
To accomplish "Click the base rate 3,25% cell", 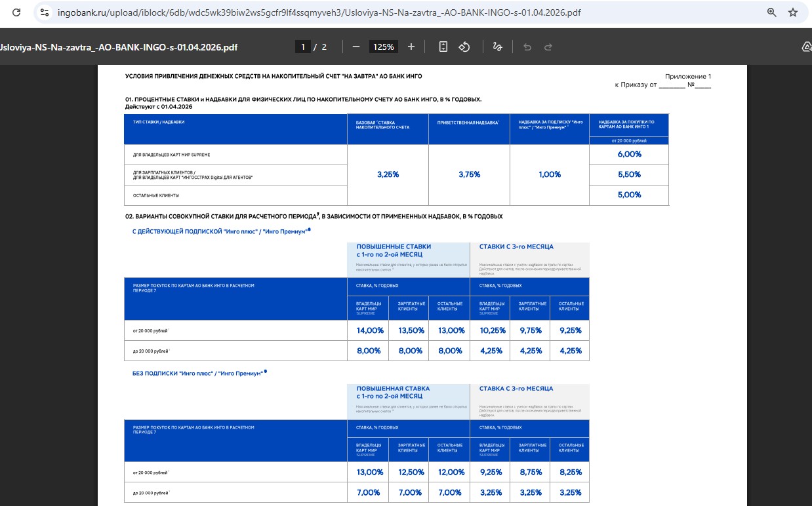I will (x=388, y=174).
